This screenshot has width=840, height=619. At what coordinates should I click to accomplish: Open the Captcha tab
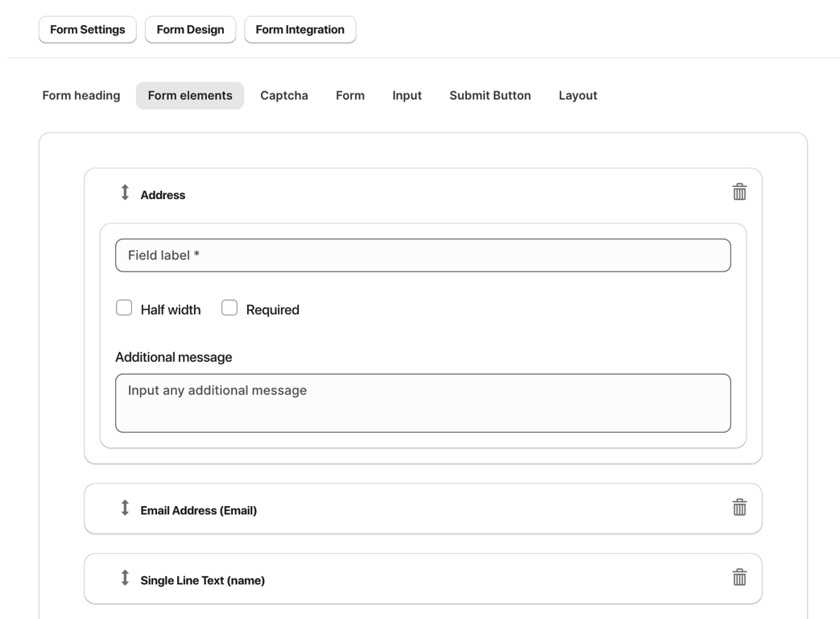click(x=284, y=95)
